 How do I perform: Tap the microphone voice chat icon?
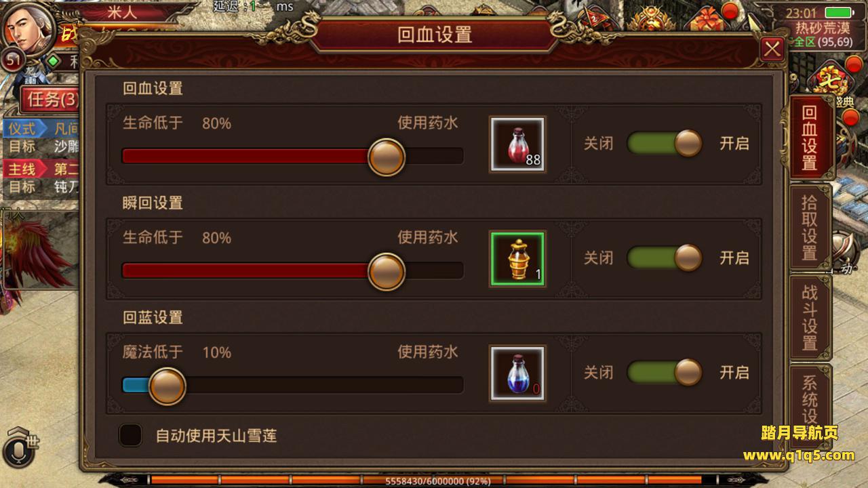[x=18, y=450]
